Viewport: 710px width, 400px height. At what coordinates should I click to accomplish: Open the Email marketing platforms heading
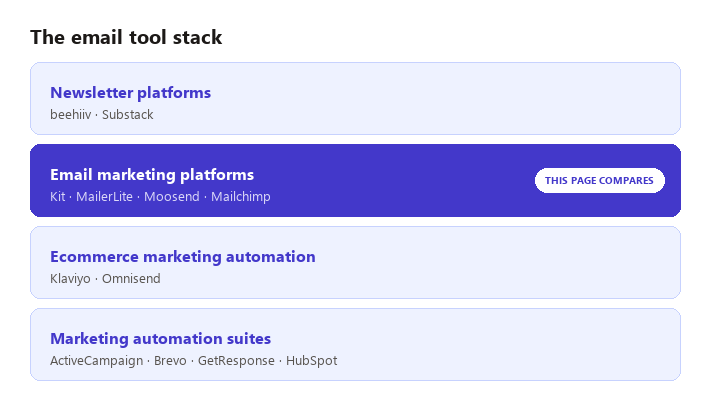[152, 175]
